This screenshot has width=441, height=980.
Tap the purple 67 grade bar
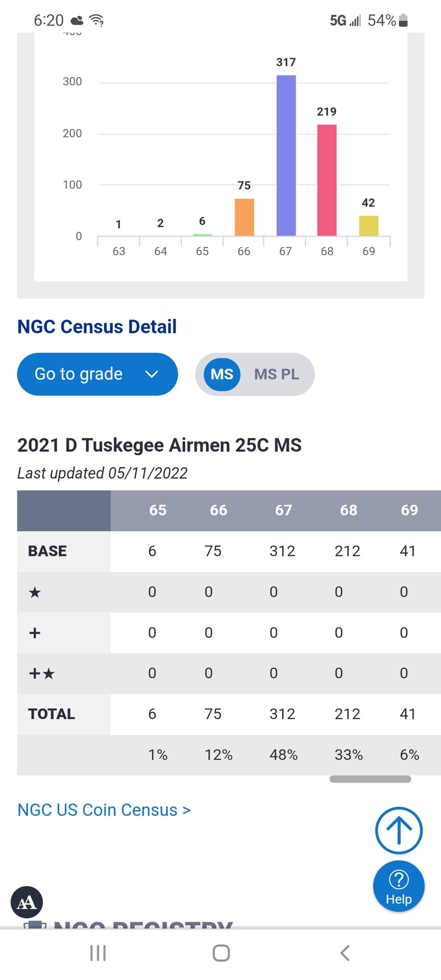(286, 155)
